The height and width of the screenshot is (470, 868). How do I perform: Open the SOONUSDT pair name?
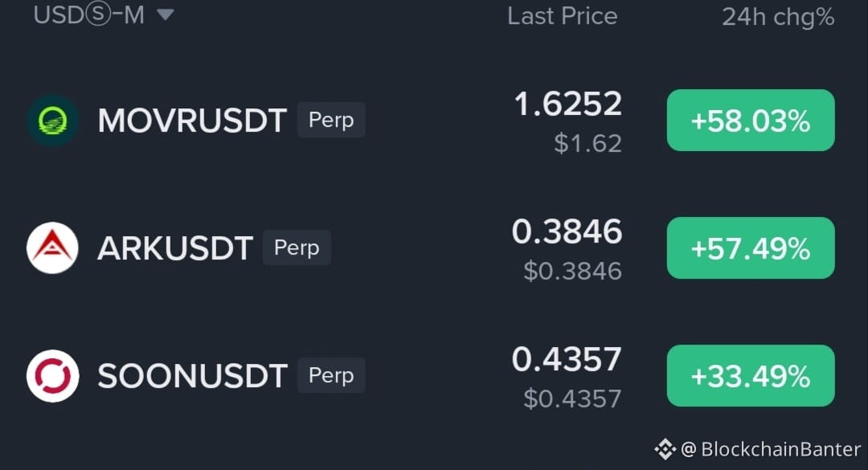(x=192, y=376)
